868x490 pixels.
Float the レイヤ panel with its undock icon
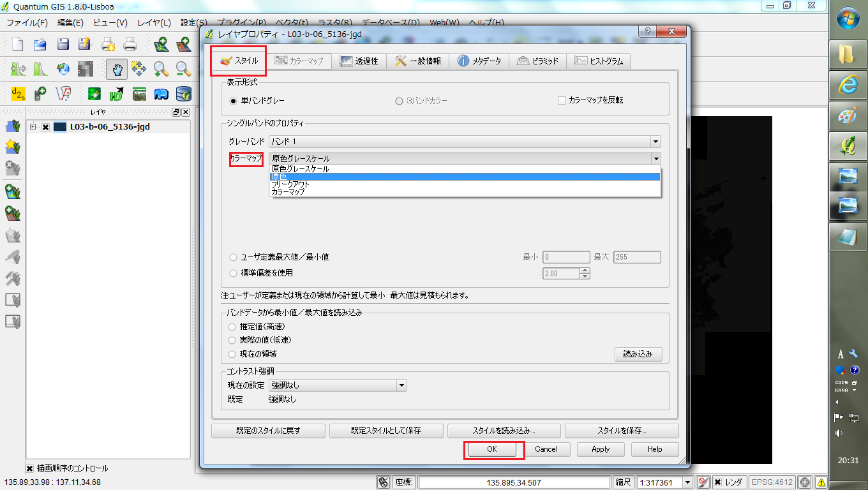177,112
